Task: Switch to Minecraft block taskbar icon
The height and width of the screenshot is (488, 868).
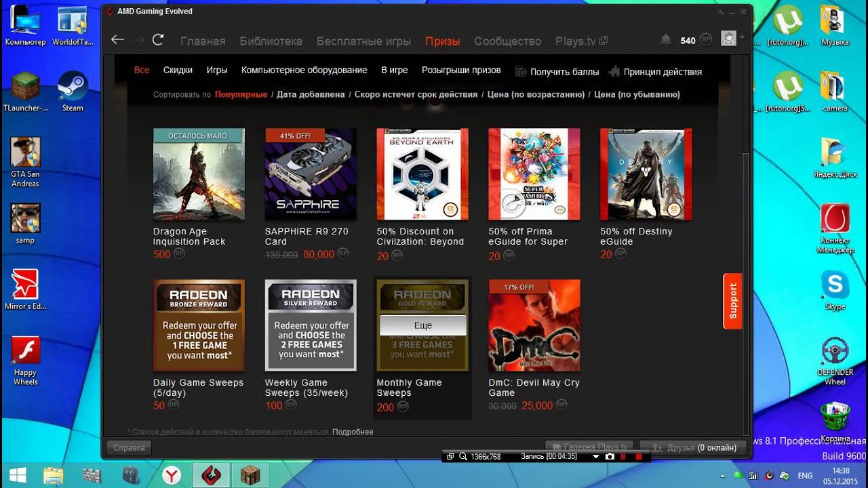Action: (x=250, y=475)
